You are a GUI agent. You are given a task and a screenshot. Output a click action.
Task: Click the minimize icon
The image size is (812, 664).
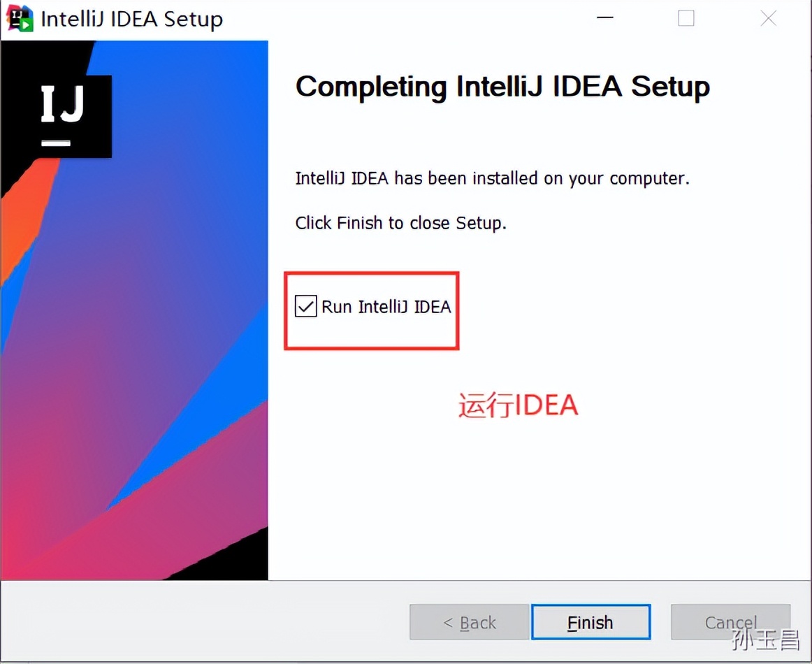coord(604,18)
